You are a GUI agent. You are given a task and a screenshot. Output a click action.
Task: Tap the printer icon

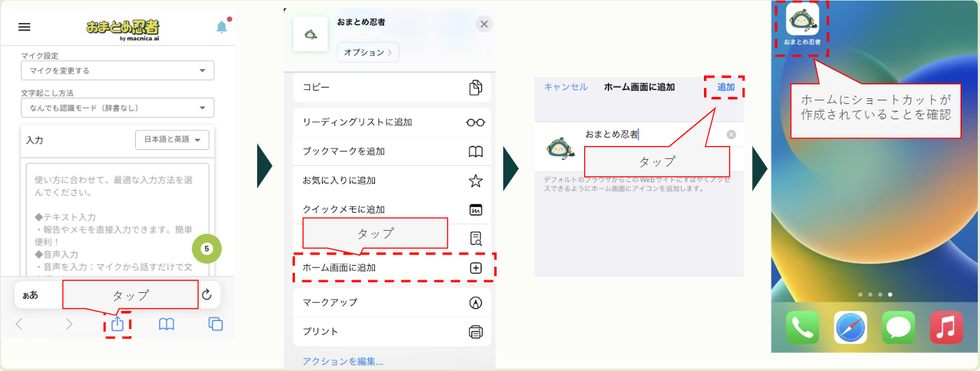(x=476, y=332)
